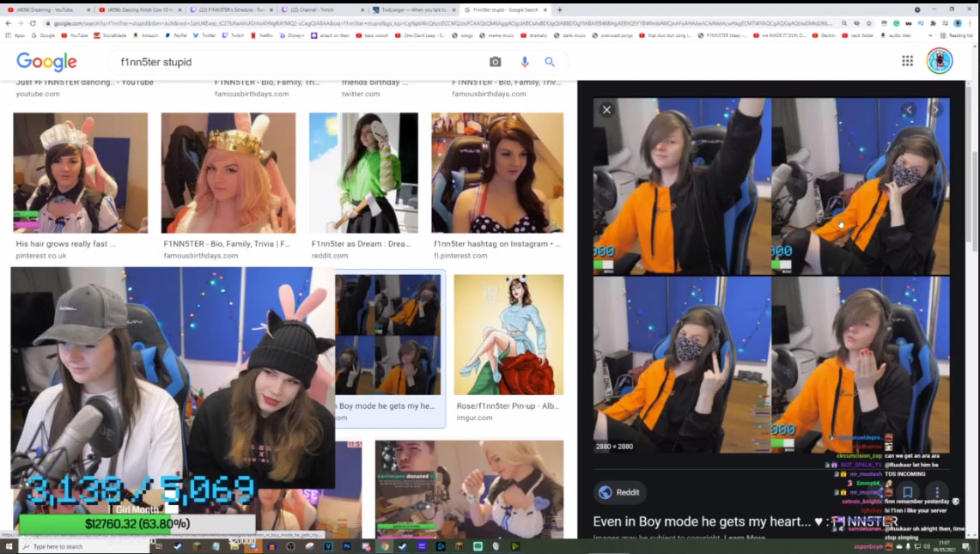Open the Google apps grid

(907, 61)
